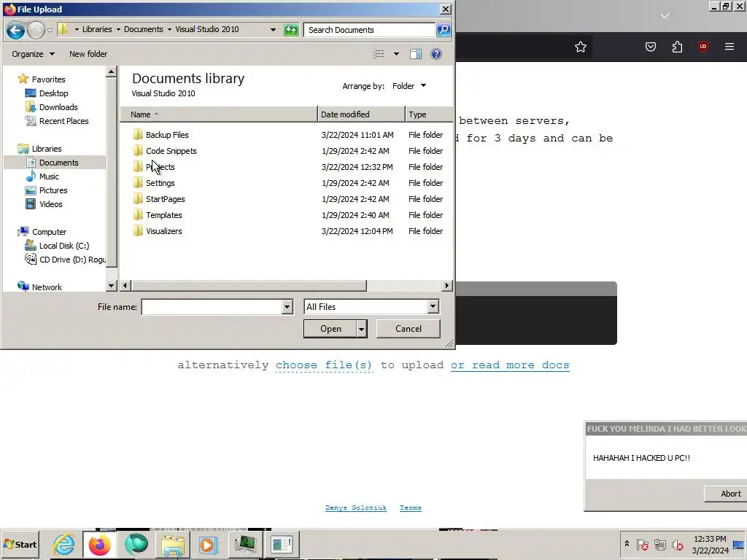Image resolution: width=747 pixels, height=560 pixels.
Task: Expand the Libraries breadcrumb arrow
Action: [x=118, y=29]
